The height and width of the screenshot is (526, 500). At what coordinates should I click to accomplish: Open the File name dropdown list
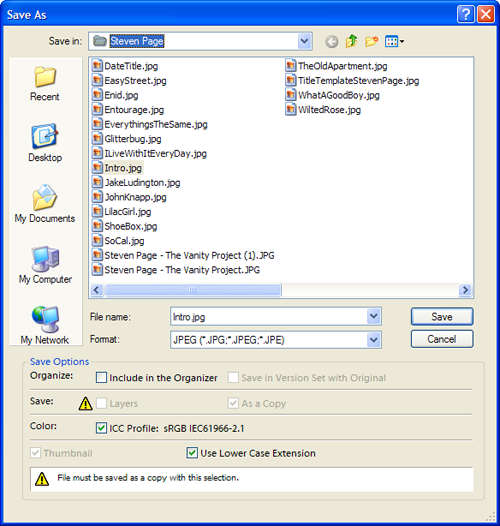point(373,316)
